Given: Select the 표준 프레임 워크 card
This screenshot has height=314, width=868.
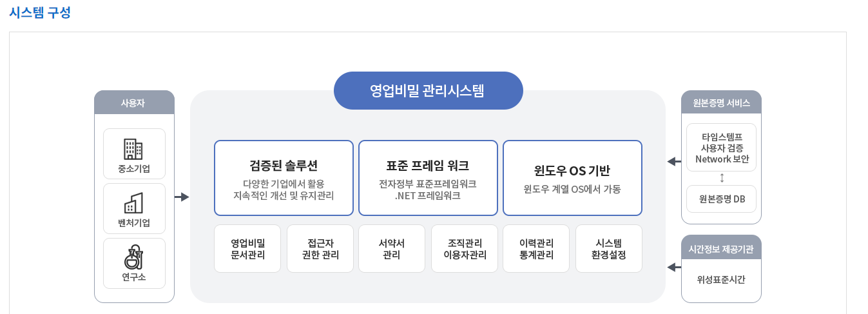Looking at the screenshot, I should point(428,178).
